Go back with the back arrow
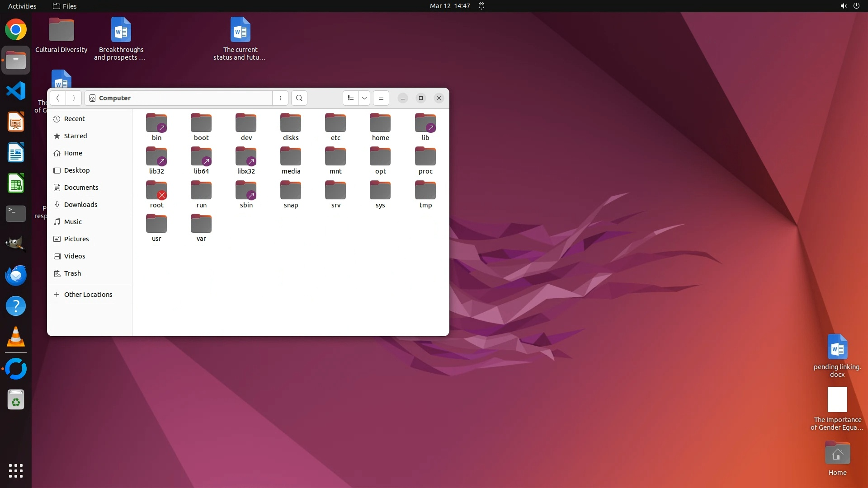This screenshot has width=868, height=488. click(x=58, y=98)
